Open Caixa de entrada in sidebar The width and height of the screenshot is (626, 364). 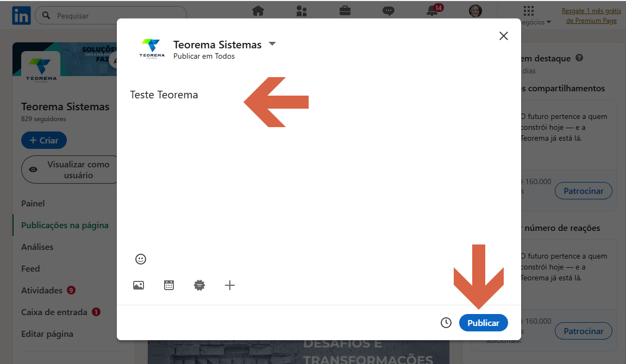click(61, 312)
